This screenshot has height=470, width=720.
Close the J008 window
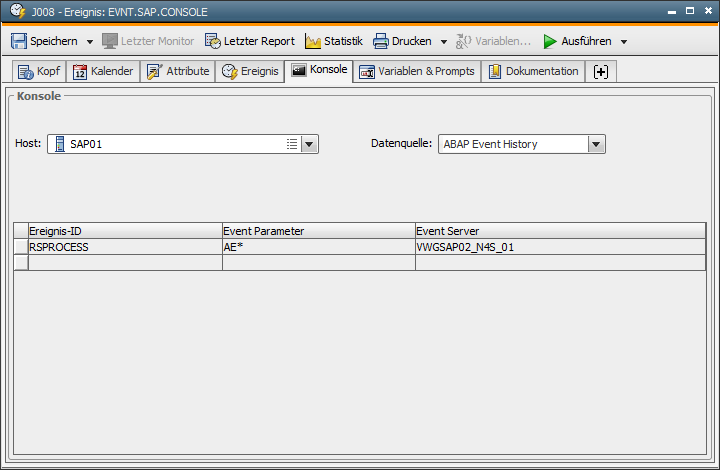709,11
